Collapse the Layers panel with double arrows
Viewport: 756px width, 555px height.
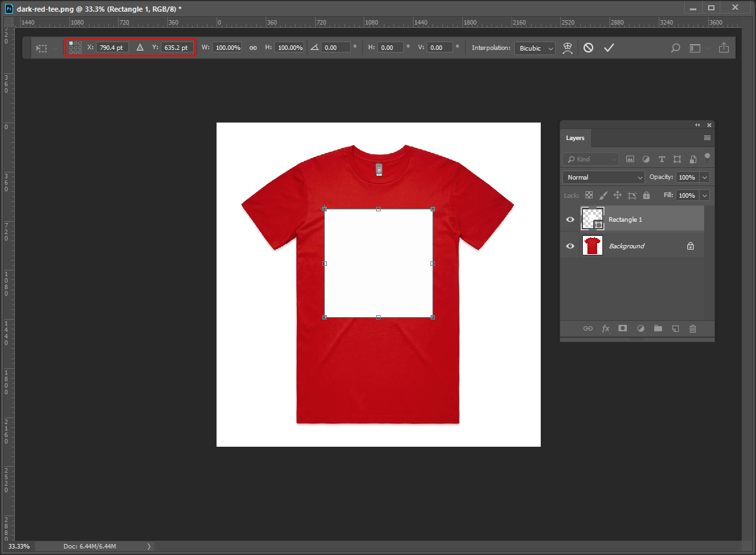click(x=697, y=125)
